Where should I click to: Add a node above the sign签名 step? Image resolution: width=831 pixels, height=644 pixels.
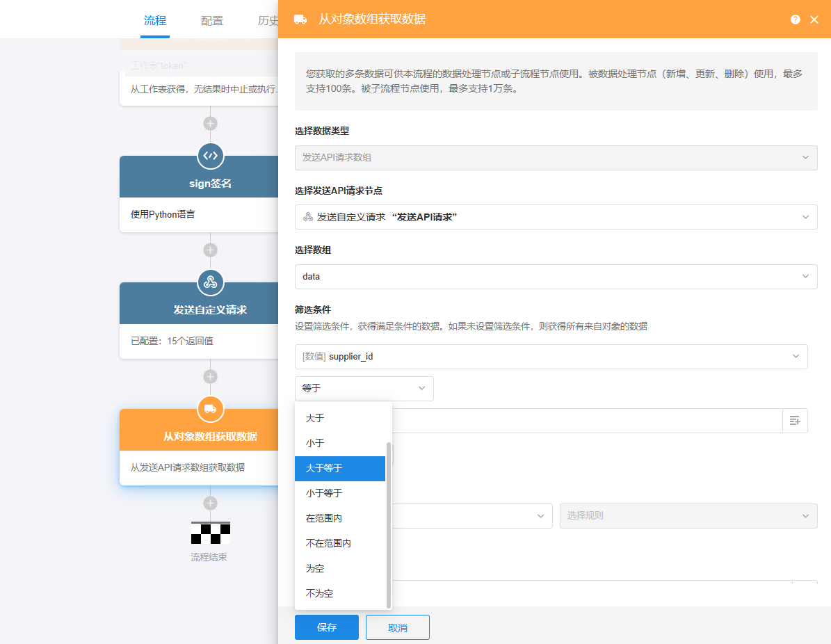coord(210,123)
